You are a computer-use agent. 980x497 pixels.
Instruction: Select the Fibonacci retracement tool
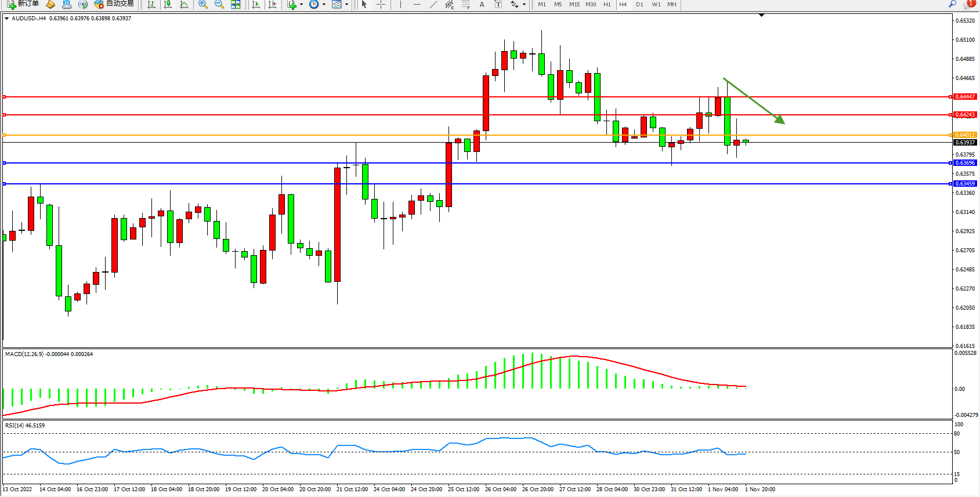click(x=465, y=5)
